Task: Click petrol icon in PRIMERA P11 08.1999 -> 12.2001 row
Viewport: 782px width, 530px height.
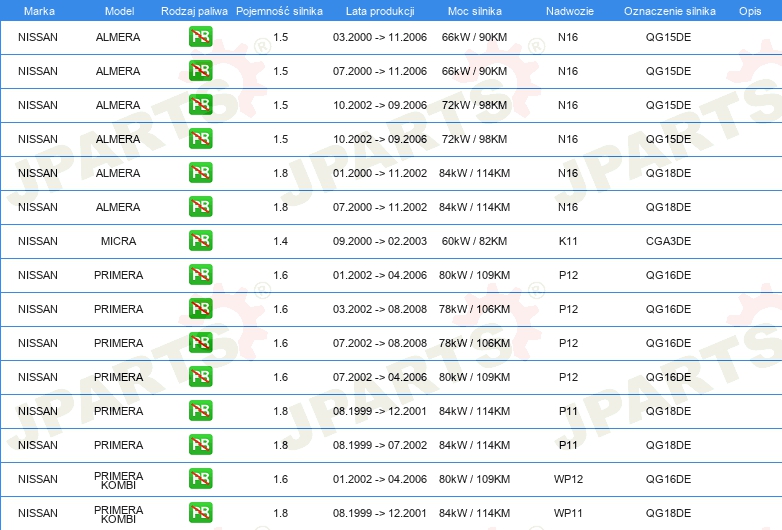Action: [200, 411]
